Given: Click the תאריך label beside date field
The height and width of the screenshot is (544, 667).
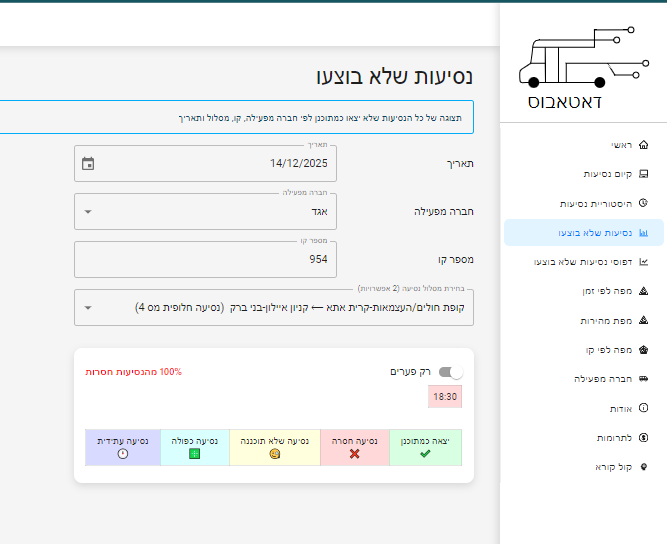Looking at the screenshot, I should click(460, 164).
